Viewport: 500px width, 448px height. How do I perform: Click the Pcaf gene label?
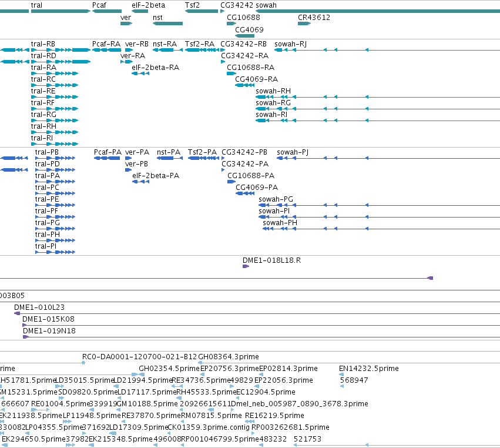point(99,5)
